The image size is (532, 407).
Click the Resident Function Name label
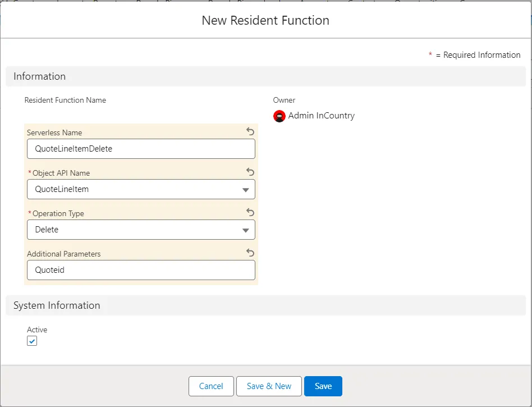pyautogui.click(x=65, y=100)
